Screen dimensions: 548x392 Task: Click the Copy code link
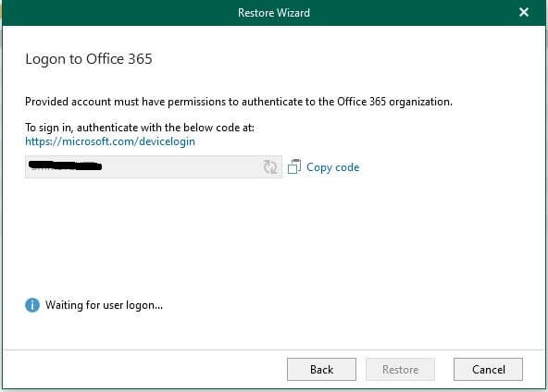coord(332,167)
